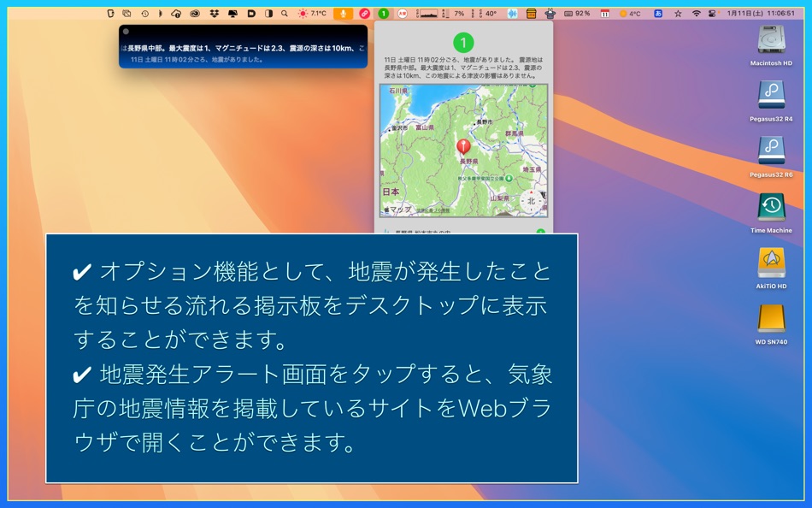Click the Apple マップ logo on the map

(x=397, y=210)
